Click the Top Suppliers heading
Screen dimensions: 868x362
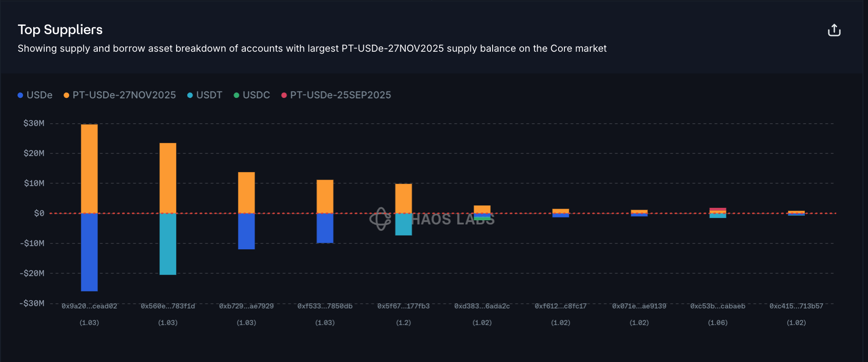(x=60, y=30)
